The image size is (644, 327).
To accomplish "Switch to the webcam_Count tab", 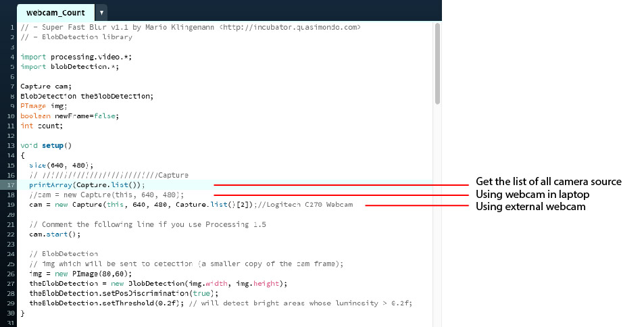I will [x=55, y=12].
